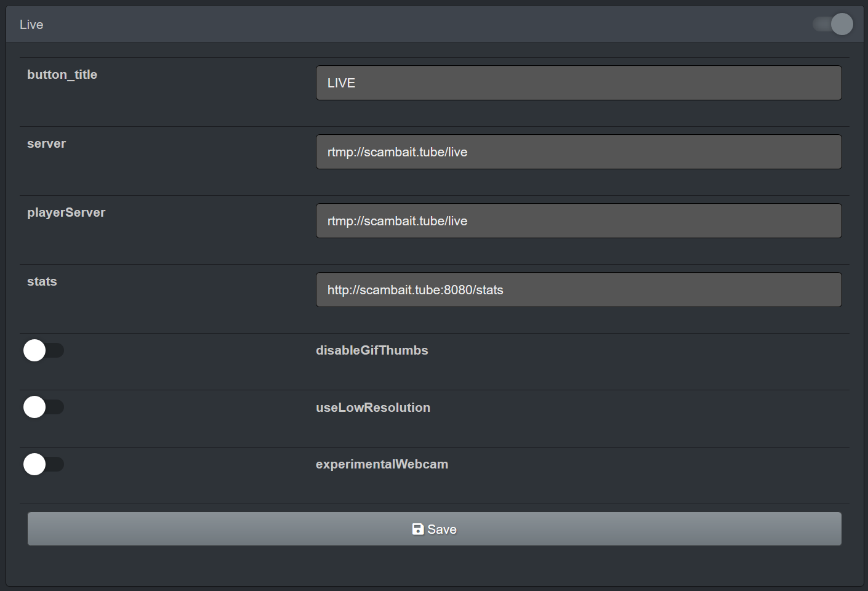The image size is (868, 591).
Task: Click the disableGifThumbs label text
Action: click(372, 350)
